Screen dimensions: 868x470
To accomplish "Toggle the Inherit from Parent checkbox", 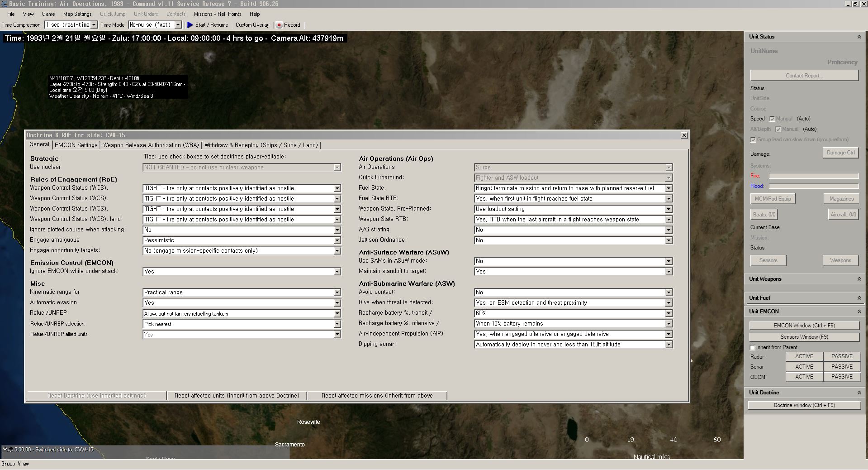I will click(753, 347).
